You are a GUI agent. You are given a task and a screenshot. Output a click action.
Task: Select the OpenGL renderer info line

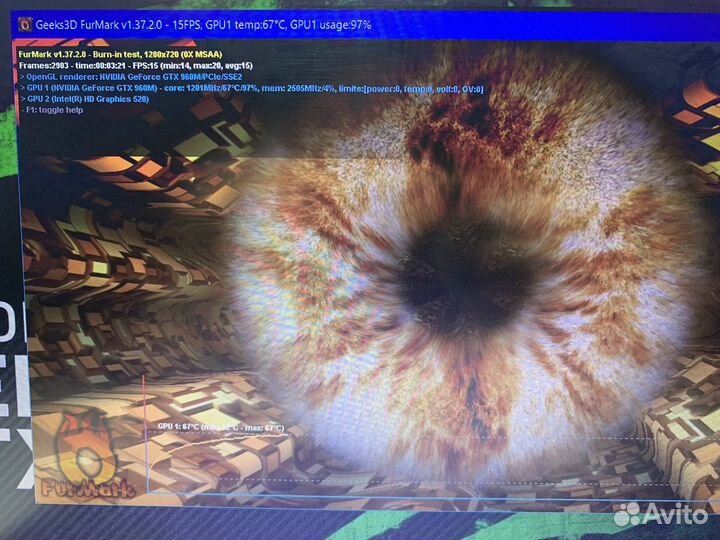(x=132, y=77)
